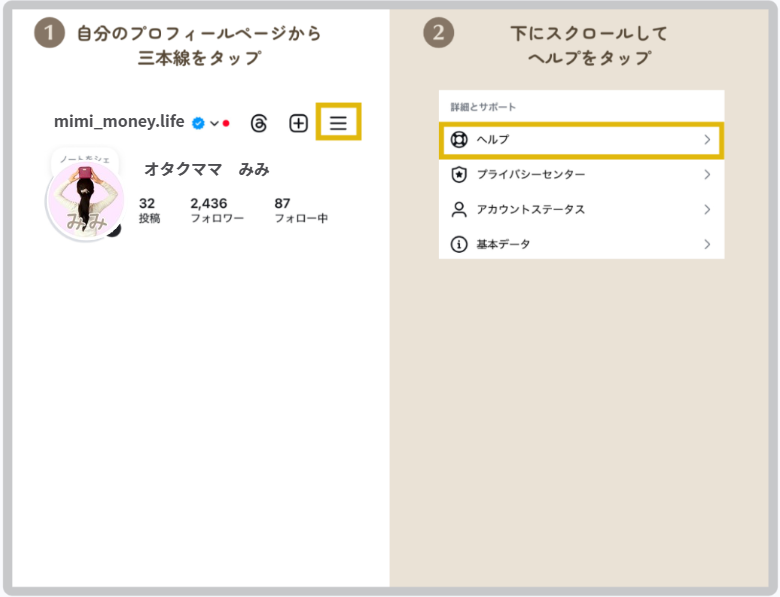Open the three-line hamburger menu
The height and width of the screenshot is (597, 780).
pyautogui.click(x=338, y=123)
